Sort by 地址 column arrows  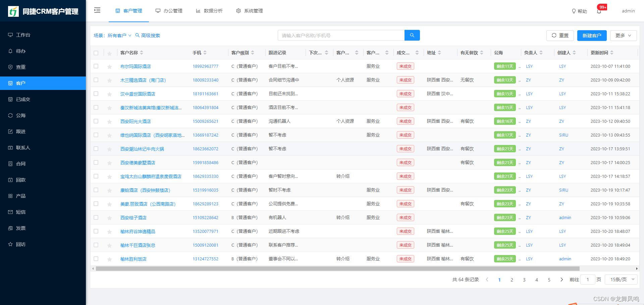(439, 53)
